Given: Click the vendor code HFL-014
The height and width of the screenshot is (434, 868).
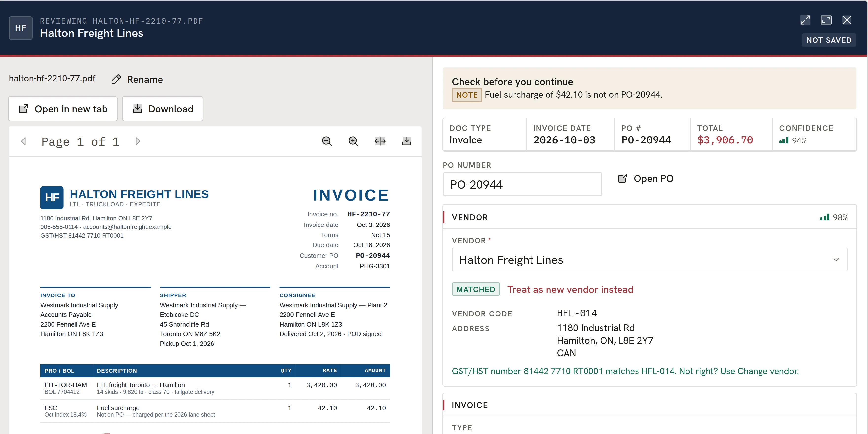Looking at the screenshot, I should point(577,313).
